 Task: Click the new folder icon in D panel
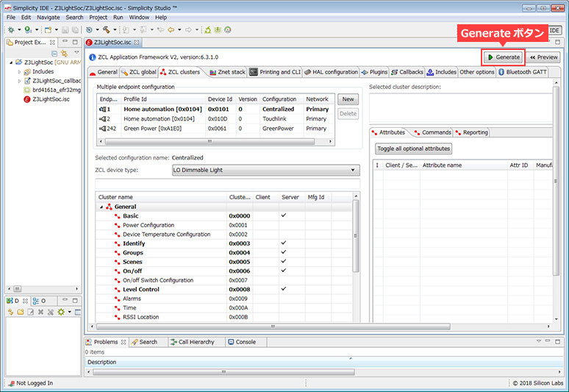21,312
